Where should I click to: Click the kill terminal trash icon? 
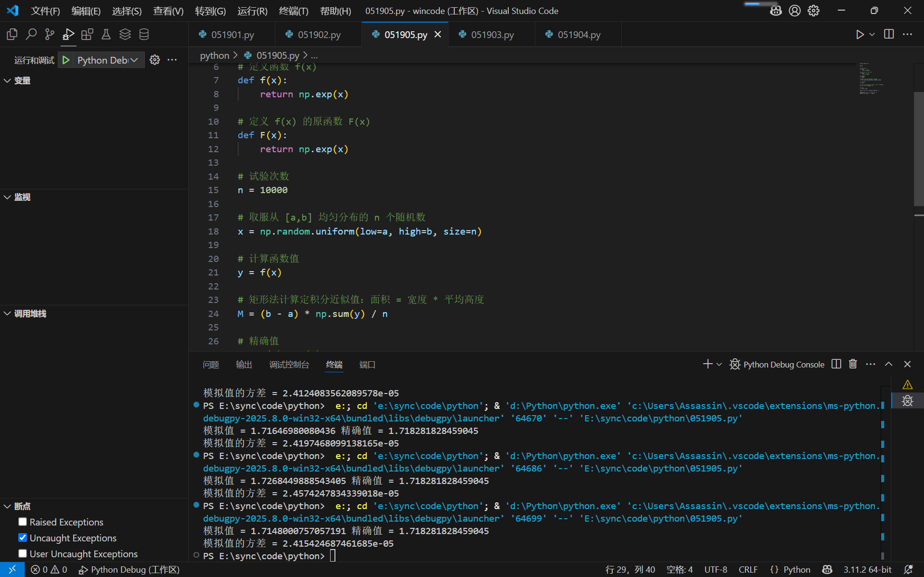point(853,364)
